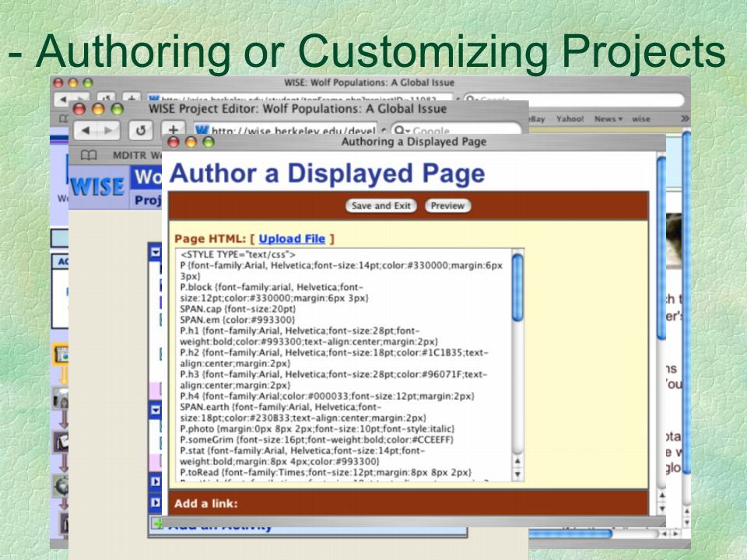Click the Authoring window vertical scrollbar thumb

661,247
